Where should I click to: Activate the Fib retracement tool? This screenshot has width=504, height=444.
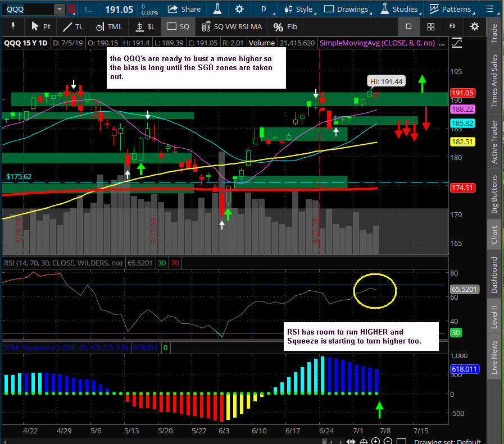coord(284,26)
